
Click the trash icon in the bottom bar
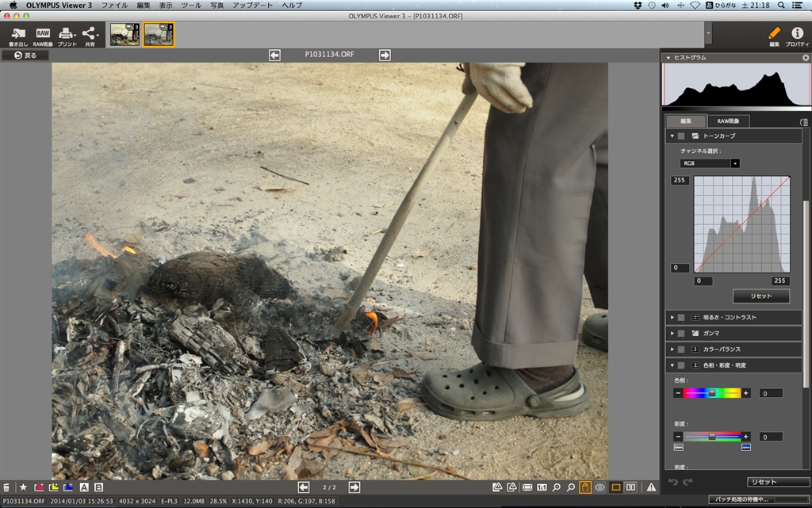coord(7,487)
